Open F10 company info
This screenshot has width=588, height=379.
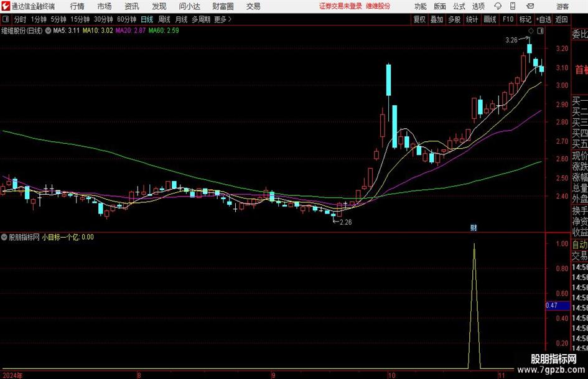click(508, 19)
